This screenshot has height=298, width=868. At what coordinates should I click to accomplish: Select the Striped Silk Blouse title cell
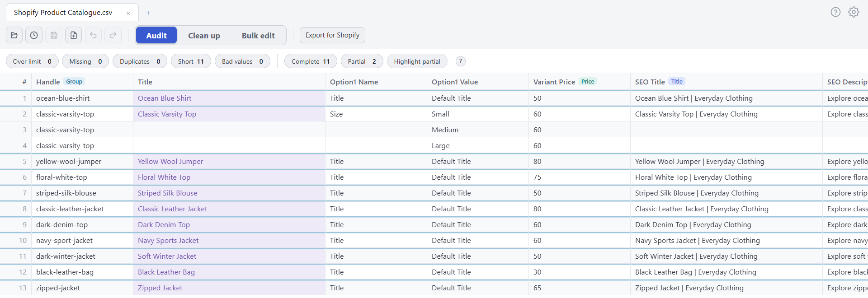click(x=229, y=193)
